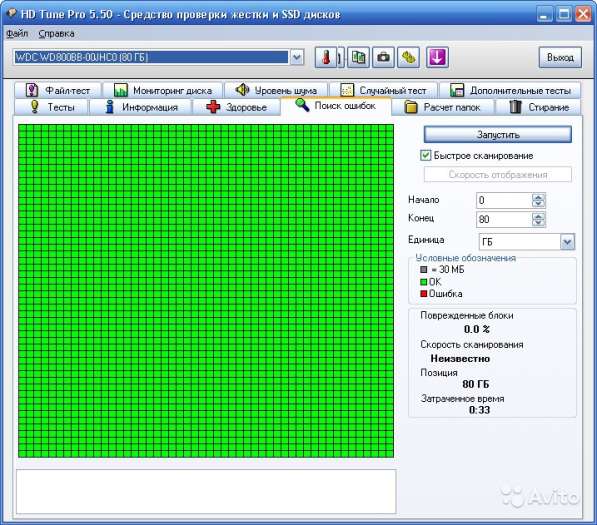Open the Справка menu
597x525 pixels.
[x=56, y=34]
